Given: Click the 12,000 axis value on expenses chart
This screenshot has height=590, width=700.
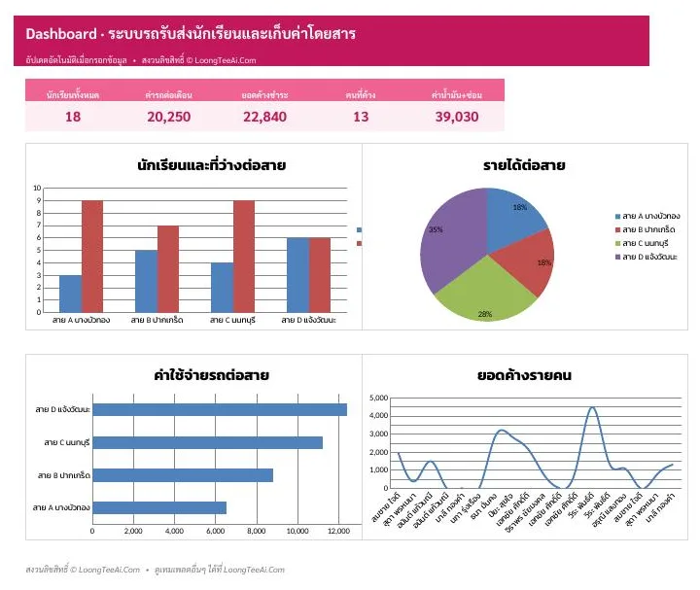Looking at the screenshot, I should pos(338,531).
